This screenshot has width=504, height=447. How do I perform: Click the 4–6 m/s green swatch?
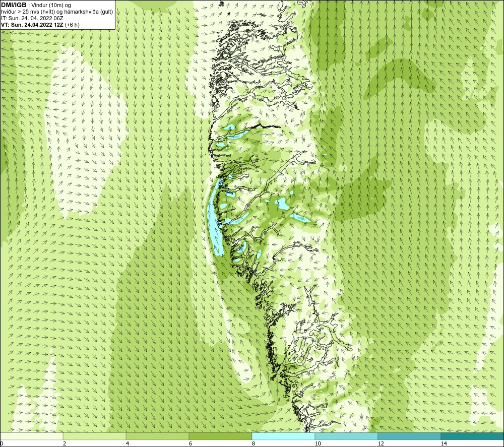(x=157, y=436)
